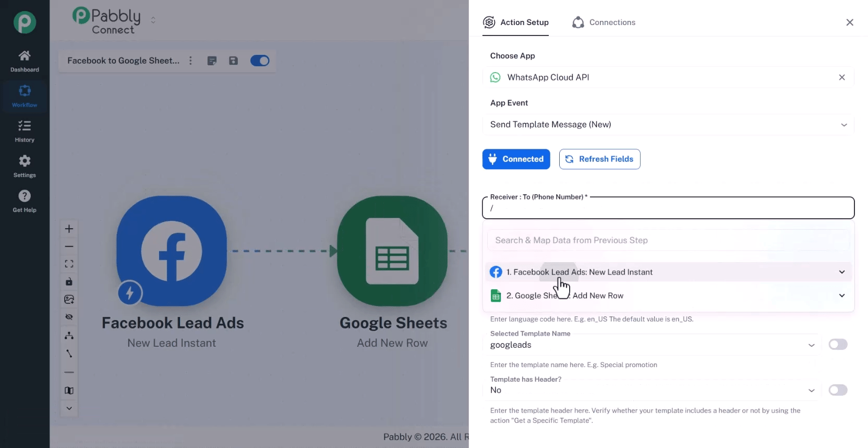Screen dimensions: 868x448
Task: Go to Workflow section in sidebar
Action: (25, 96)
